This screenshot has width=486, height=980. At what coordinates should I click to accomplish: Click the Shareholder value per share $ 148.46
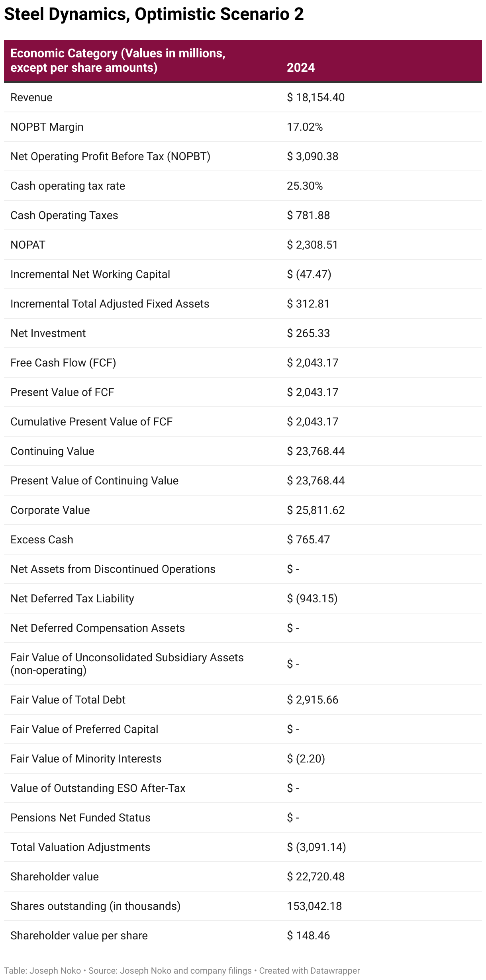point(308,936)
